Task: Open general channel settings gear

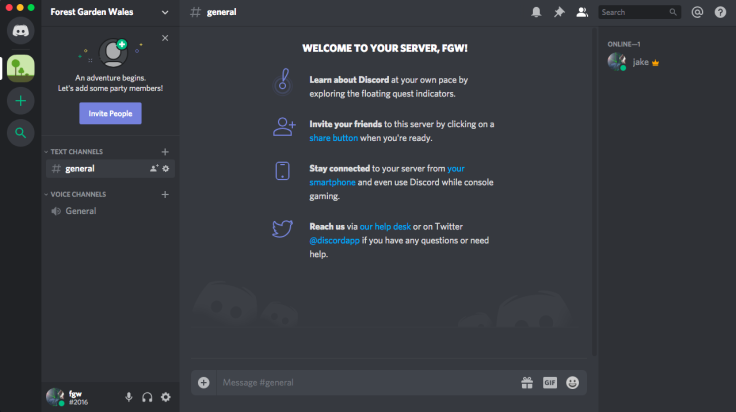Action: point(166,168)
